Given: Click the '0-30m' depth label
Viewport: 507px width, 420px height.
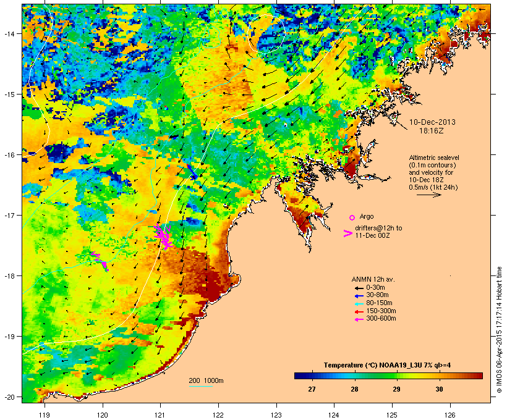Looking at the screenshot, I should pyautogui.click(x=375, y=288).
